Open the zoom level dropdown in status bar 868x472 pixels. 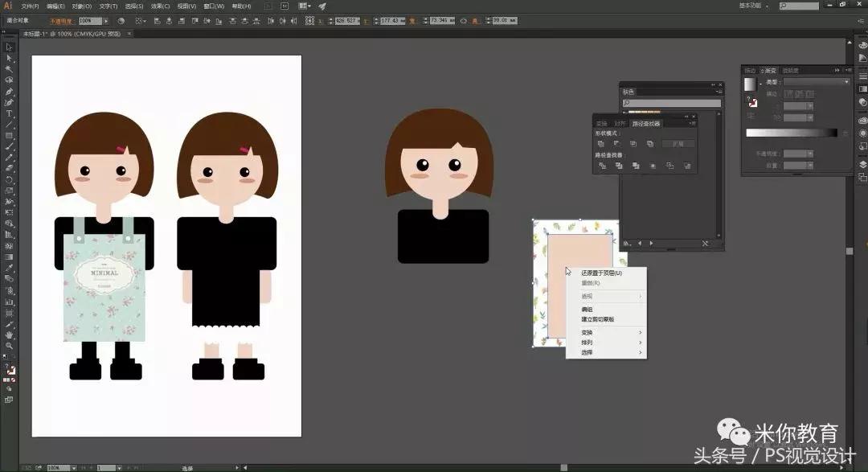coord(73,467)
